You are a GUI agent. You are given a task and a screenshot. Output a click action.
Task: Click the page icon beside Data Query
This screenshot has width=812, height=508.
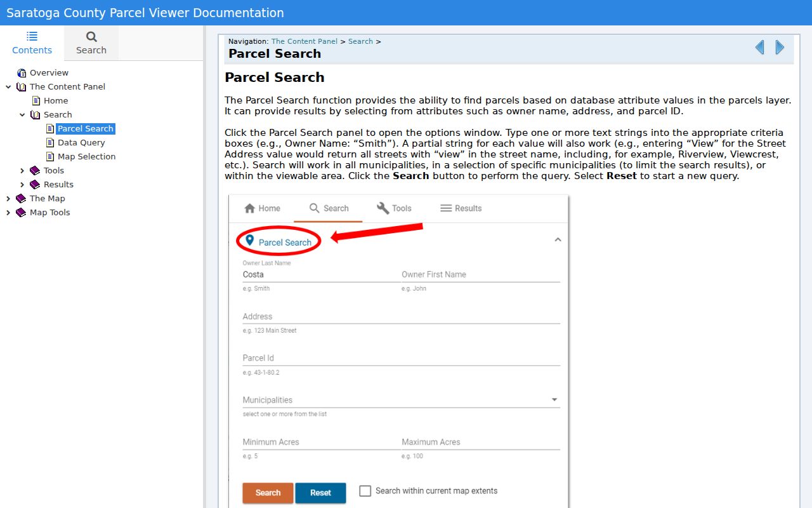tap(50, 143)
